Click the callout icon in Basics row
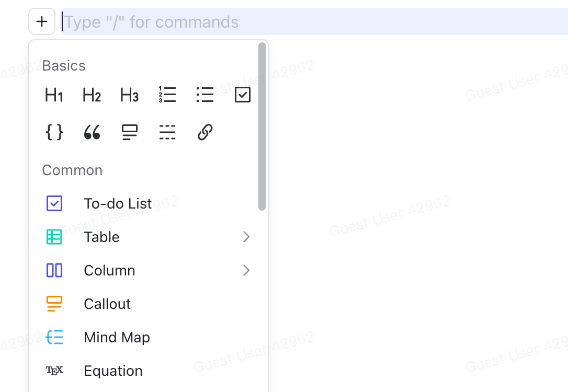The image size is (568, 392). (130, 133)
